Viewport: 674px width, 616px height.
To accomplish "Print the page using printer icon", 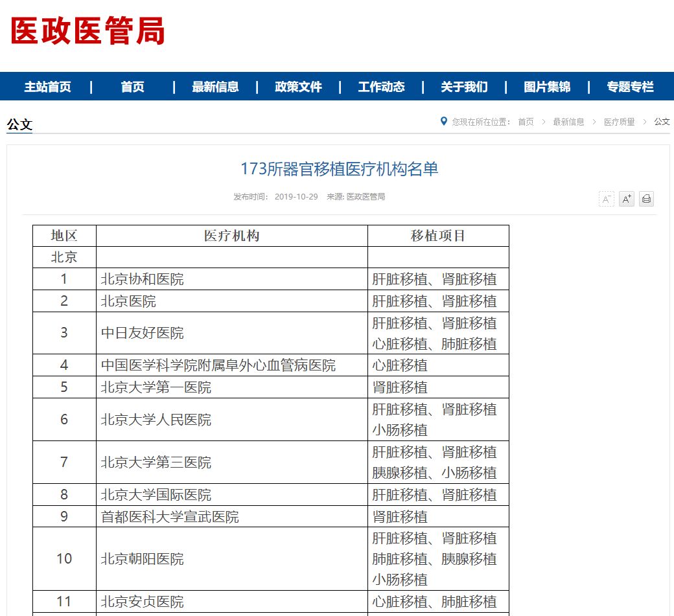I will point(646,199).
